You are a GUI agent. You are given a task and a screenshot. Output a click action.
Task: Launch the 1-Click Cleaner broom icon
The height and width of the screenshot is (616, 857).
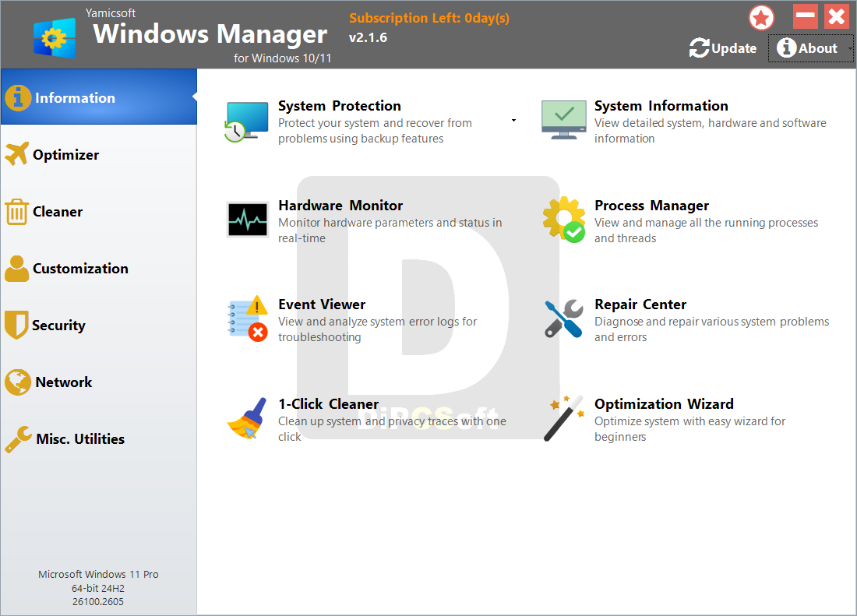[x=247, y=418]
